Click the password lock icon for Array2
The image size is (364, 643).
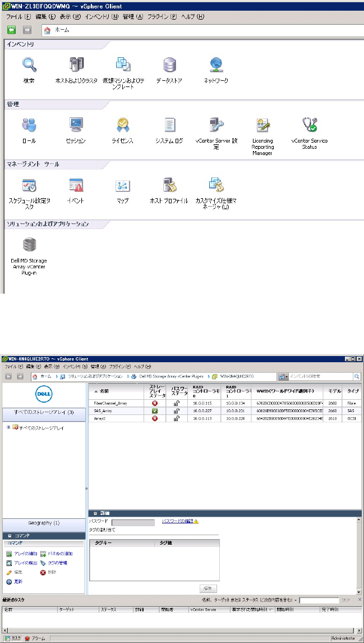[x=177, y=419]
